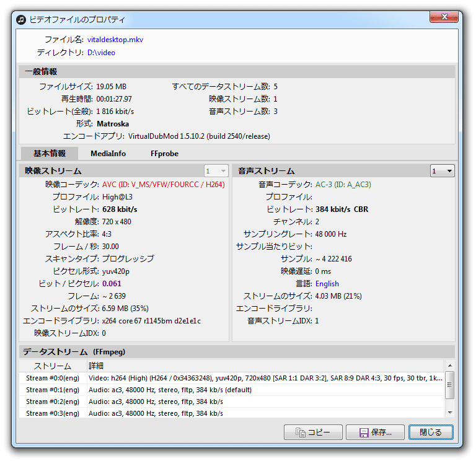Click the aspect ratio value 4:3
The image size is (476, 461).
(107, 234)
